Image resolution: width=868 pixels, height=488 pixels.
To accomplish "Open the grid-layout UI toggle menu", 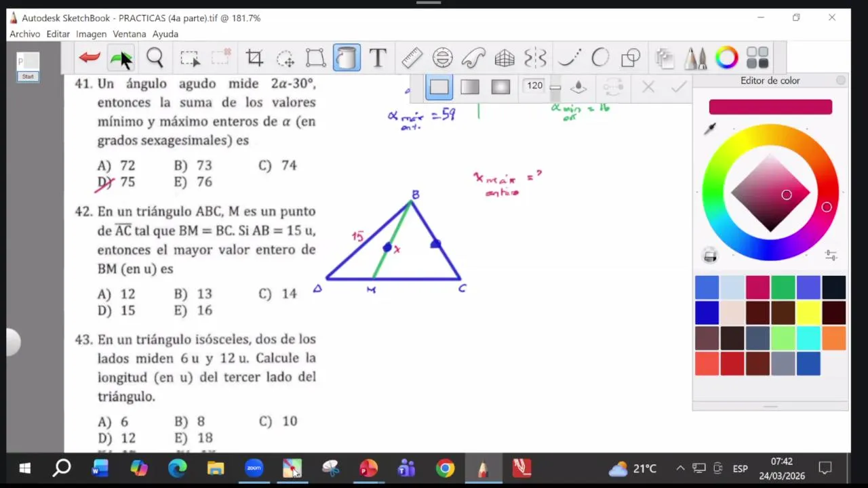I will (757, 58).
